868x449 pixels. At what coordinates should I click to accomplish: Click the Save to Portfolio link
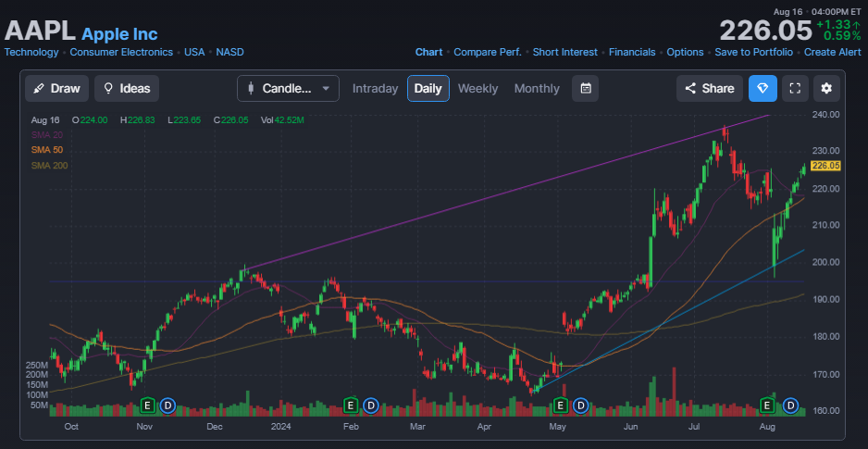pos(753,52)
